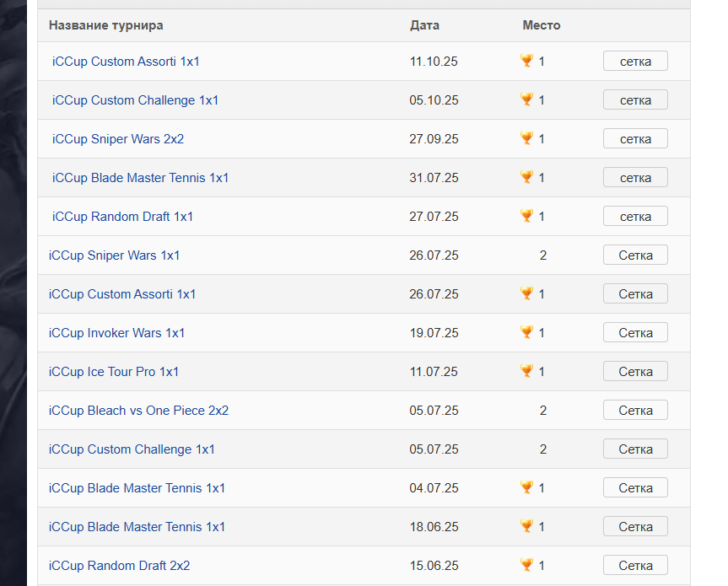This screenshot has height=586, width=728.
Task: Click trophy icon for Custom Assorti 11.10.25
Action: [526, 61]
